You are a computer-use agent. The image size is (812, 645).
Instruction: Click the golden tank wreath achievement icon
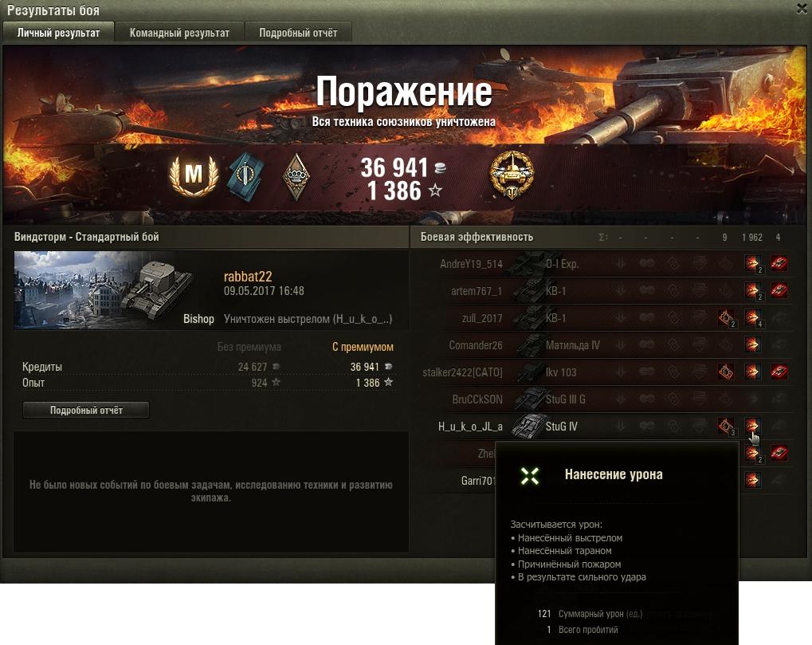pos(512,175)
